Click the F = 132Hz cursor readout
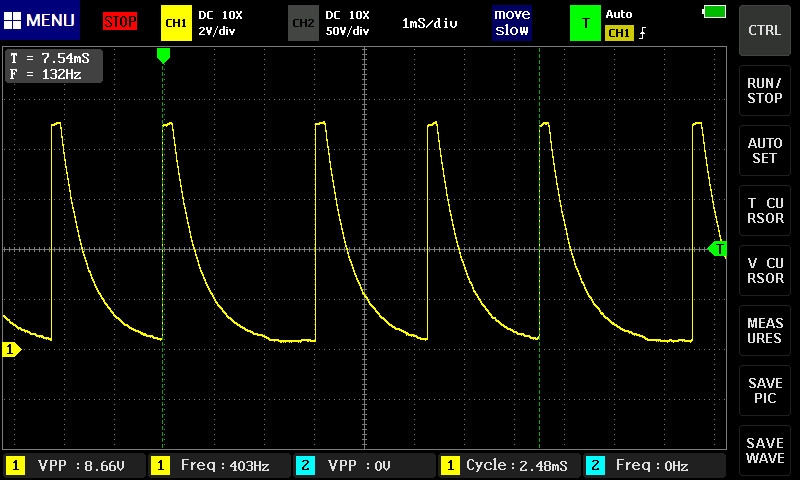The width and height of the screenshot is (800, 480). click(x=46, y=74)
